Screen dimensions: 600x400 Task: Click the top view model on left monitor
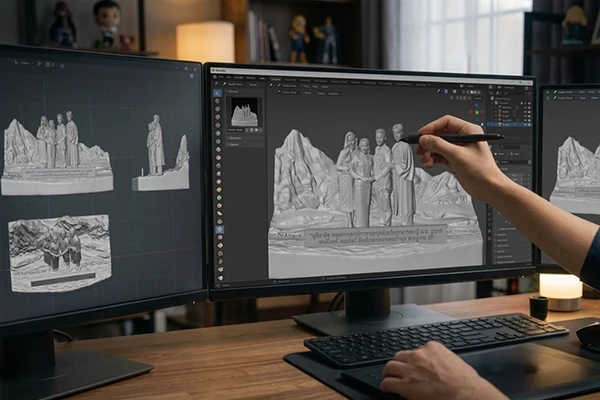59,253
